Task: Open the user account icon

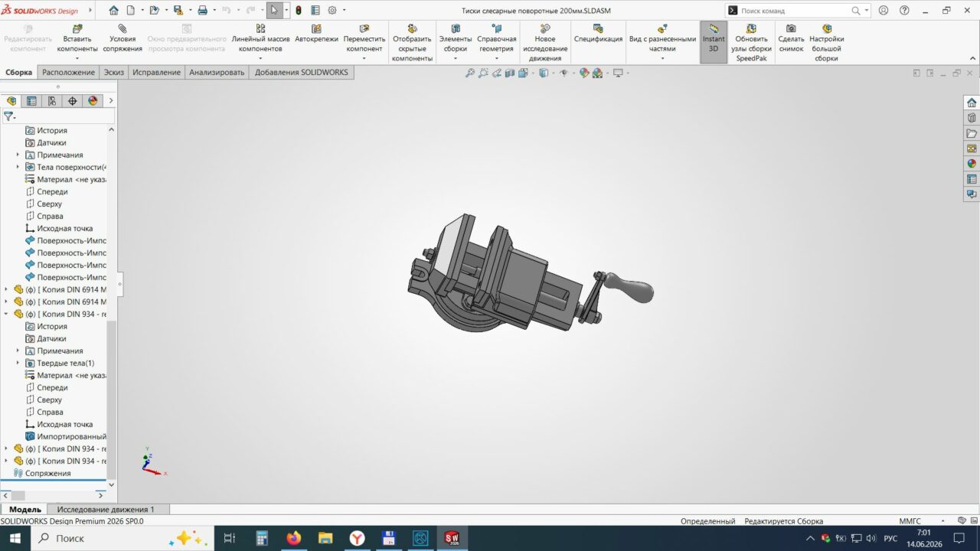Action: [884, 11]
